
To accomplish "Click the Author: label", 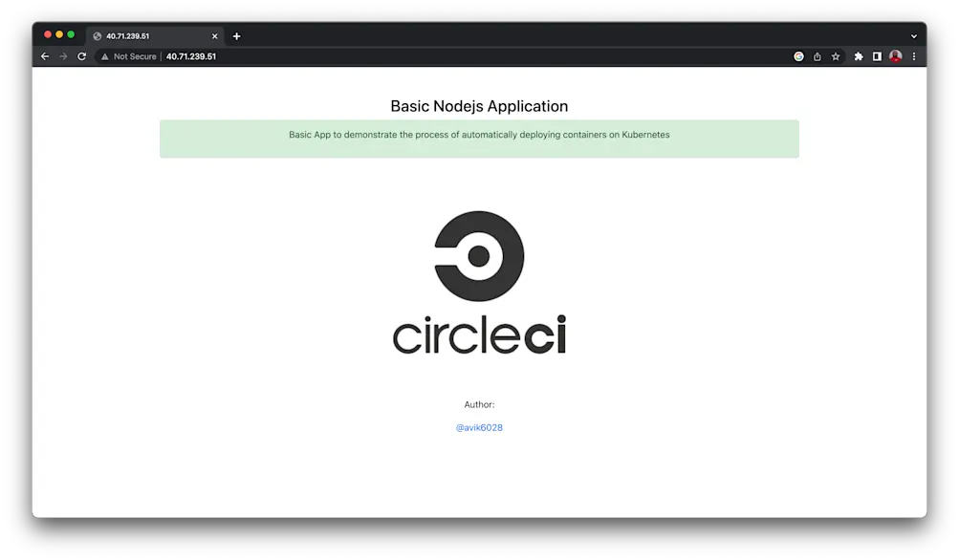I will 480,404.
